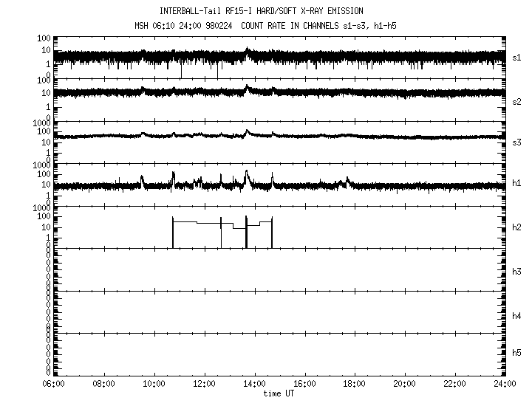The width and height of the screenshot is (532, 406).
Task: Select the h5 channel label
Action: click(x=517, y=353)
